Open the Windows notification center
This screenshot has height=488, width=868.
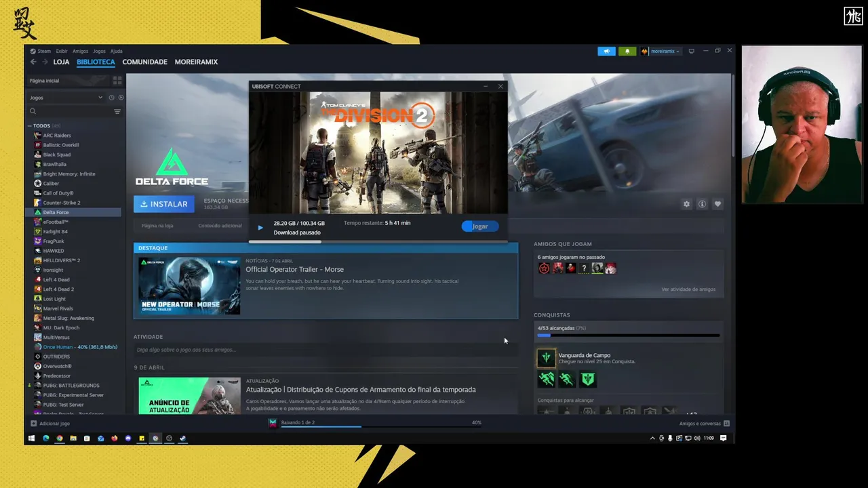(x=723, y=439)
